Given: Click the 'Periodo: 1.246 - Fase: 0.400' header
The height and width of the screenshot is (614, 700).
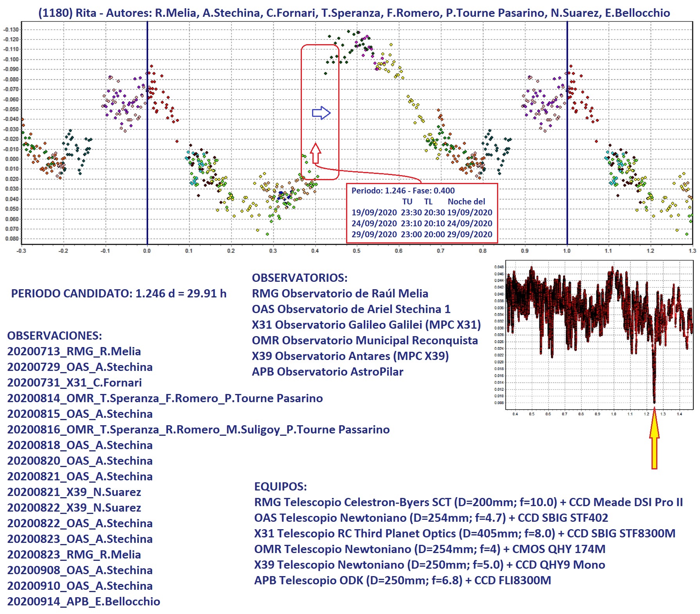Looking at the screenshot, I should click(x=403, y=191).
